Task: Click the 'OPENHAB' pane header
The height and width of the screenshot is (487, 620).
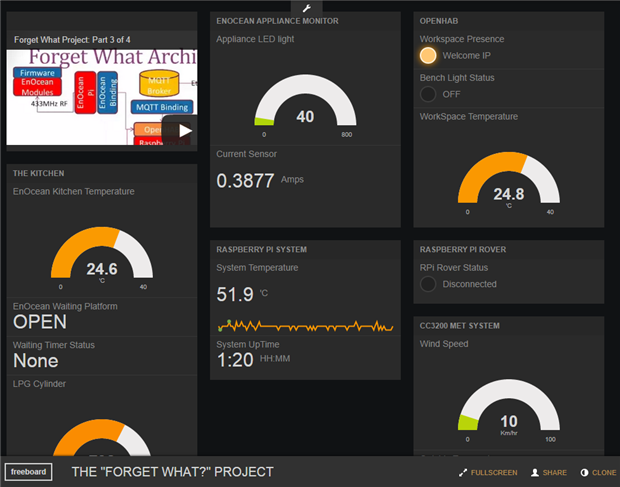Action: (439, 21)
